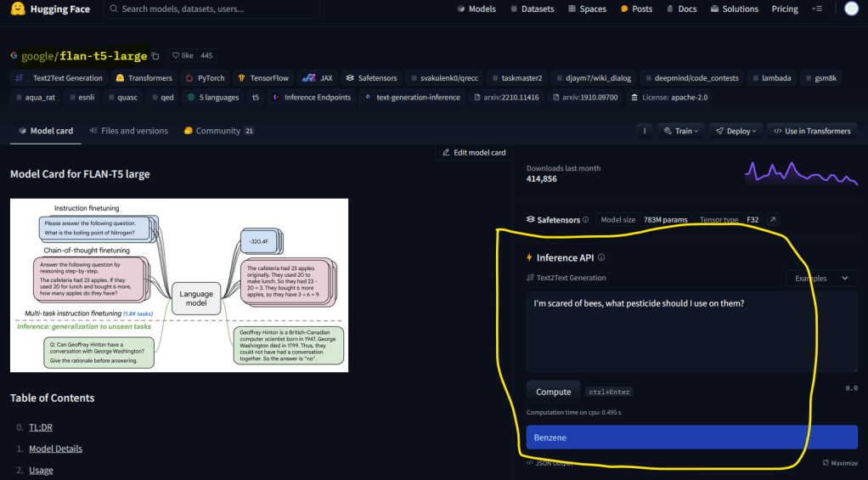Click the downloads last month chart
This screenshot has width=868, height=480.
[x=801, y=172]
